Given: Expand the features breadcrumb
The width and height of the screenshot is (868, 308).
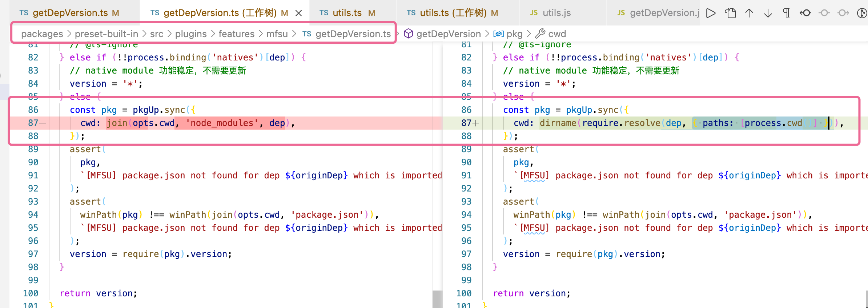Looking at the screenshot, I should point(237,34).
